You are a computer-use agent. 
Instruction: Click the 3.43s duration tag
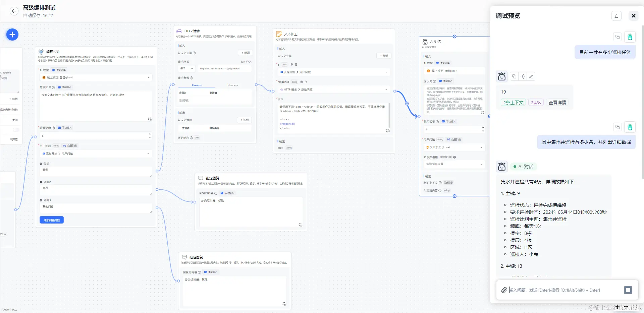point(536,103)
